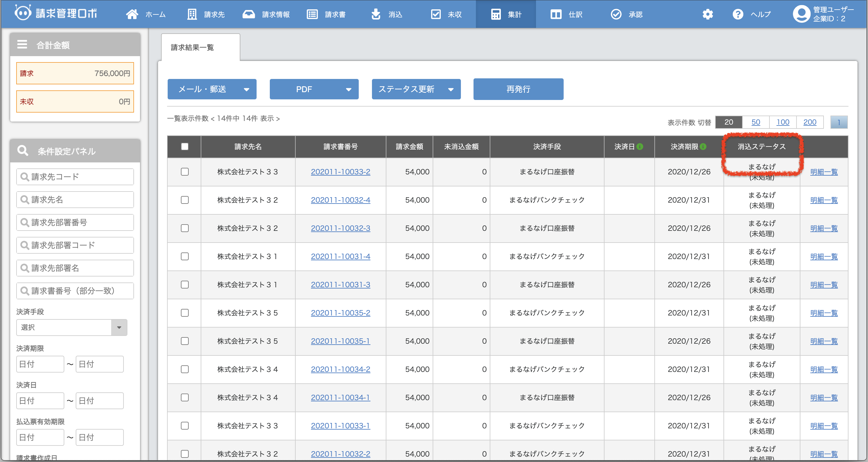Click the 管理ユーザー avatar icon

coord(801,14)
